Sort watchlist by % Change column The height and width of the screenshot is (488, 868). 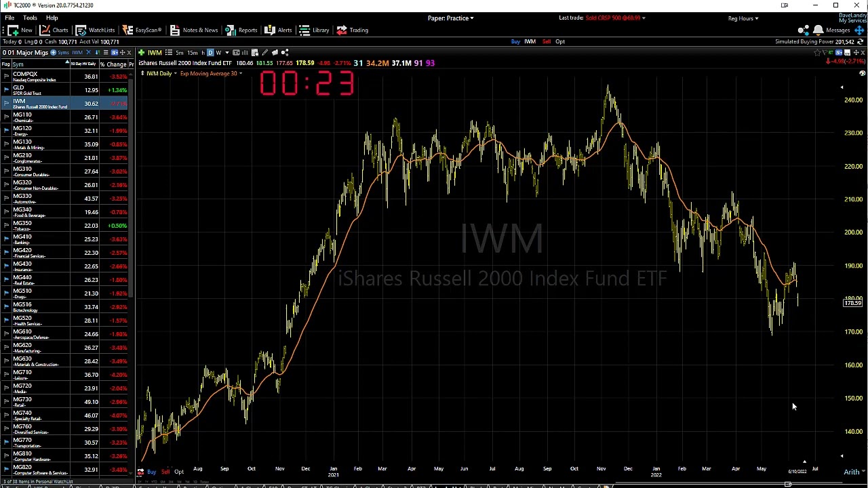click(113, 64)
